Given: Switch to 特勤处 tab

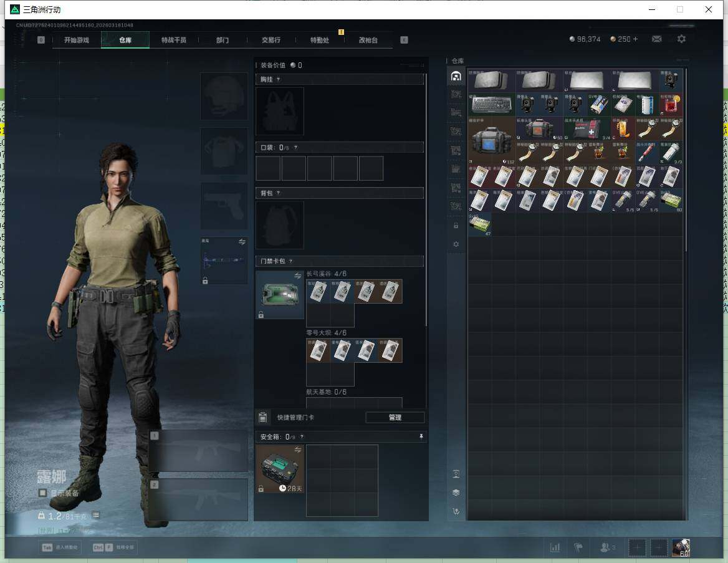Looking at the screenshot, I should click(319, 40).
